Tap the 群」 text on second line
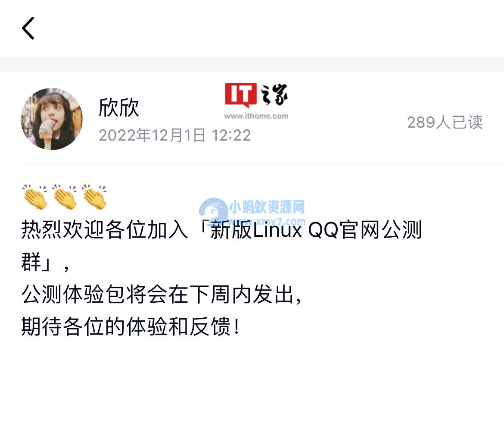The width and height of the screenshot is (504, 426). 36,262
